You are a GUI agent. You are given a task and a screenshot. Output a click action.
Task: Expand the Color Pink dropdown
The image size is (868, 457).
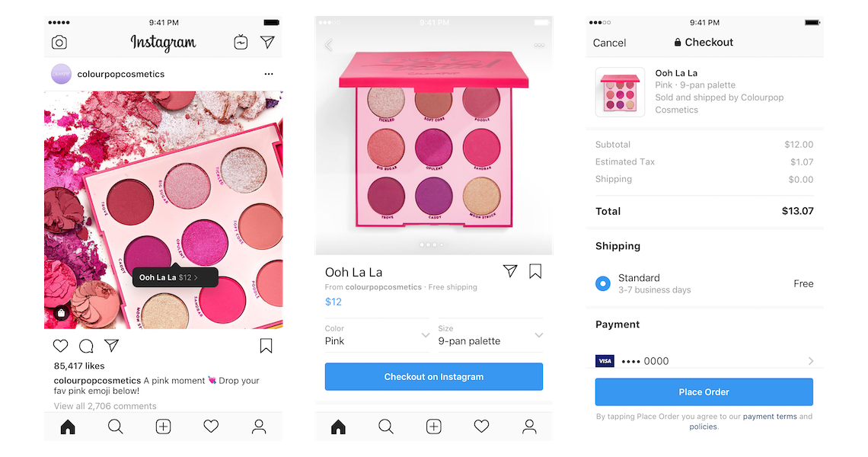(x=377, y=335)
